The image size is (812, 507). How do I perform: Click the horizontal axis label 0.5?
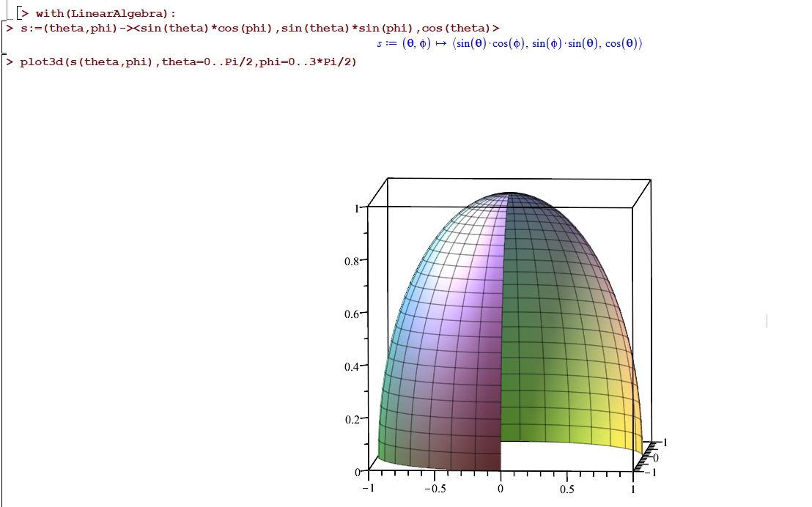coord(567,489)
